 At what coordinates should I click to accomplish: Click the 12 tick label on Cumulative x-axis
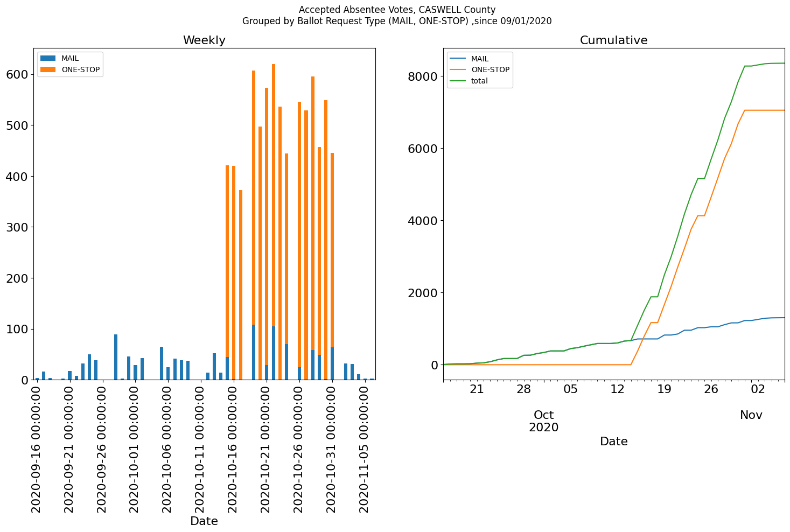[617, 389]
